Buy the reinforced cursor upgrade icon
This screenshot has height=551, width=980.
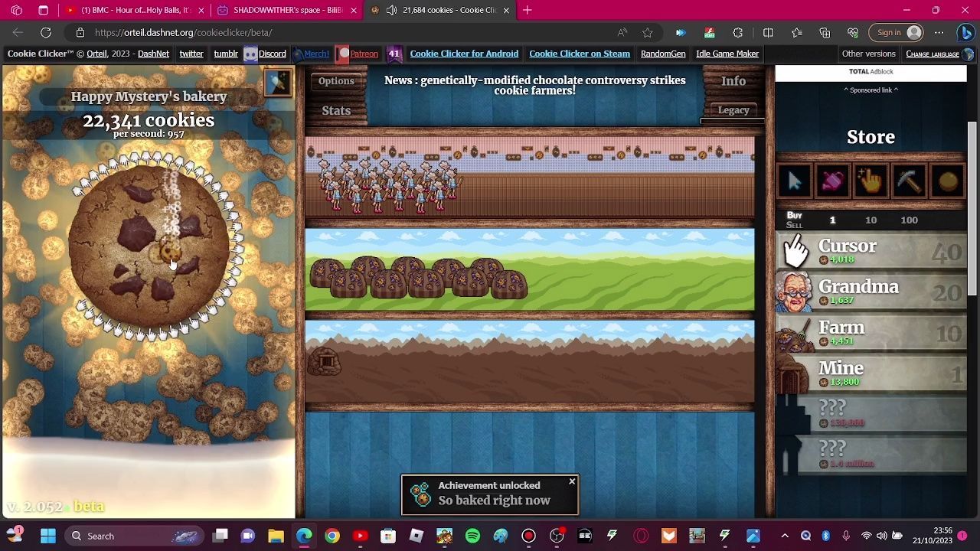[794, 181]
